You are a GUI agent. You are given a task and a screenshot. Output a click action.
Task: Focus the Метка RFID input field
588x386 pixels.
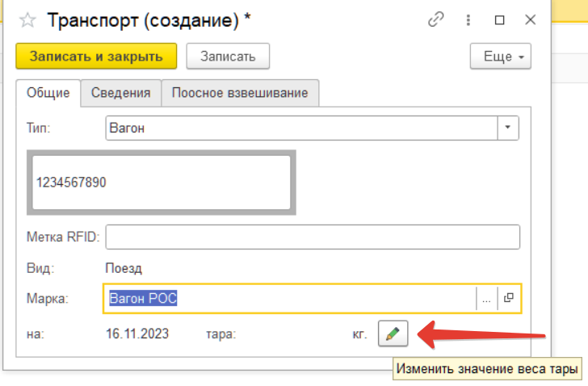click(312, 237)
